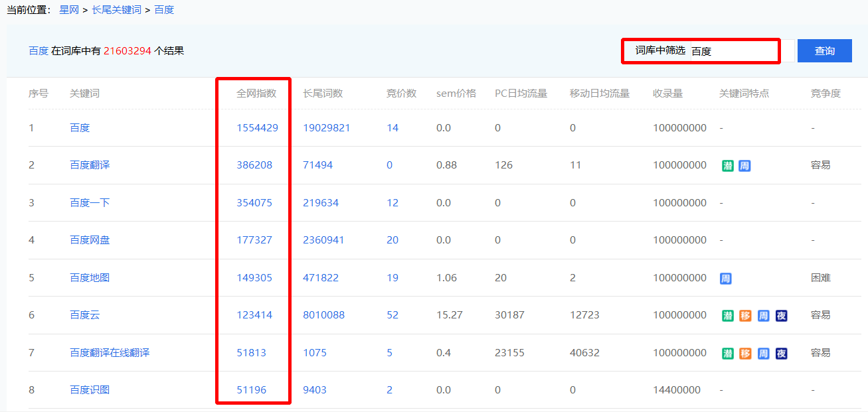Click the green 潜 badge in the 百度云 row
The height and width of the screenshot is (412, 868).
(728, 316)
